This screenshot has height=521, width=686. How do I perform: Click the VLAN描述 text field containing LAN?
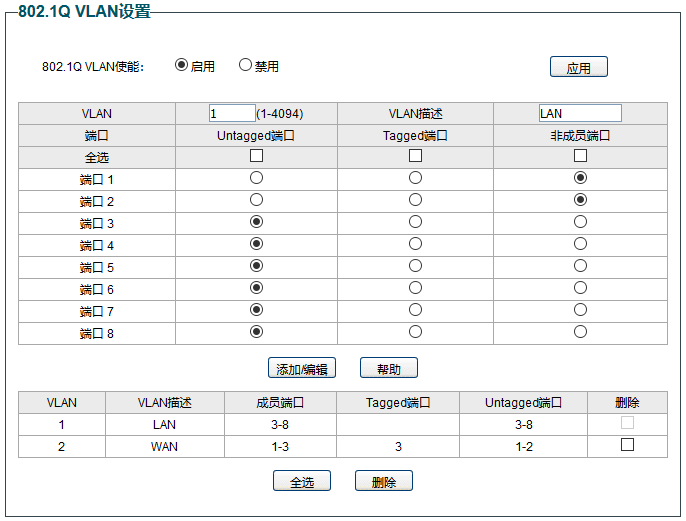pos(580,113)
